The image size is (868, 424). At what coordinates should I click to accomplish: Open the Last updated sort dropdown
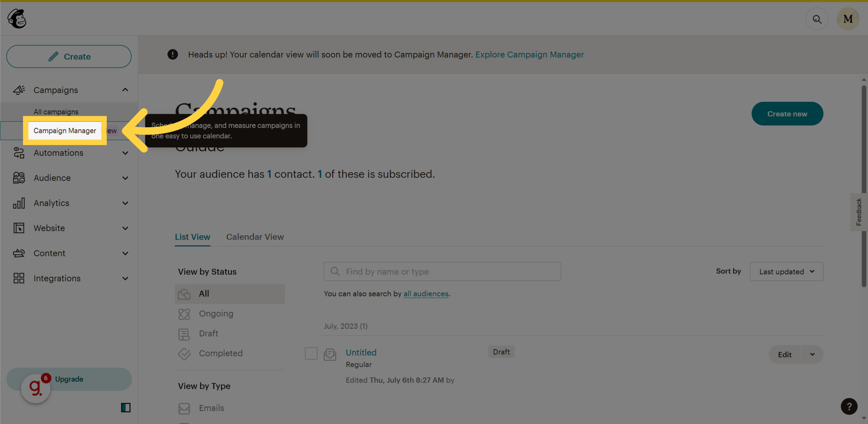tap(786, 271)
